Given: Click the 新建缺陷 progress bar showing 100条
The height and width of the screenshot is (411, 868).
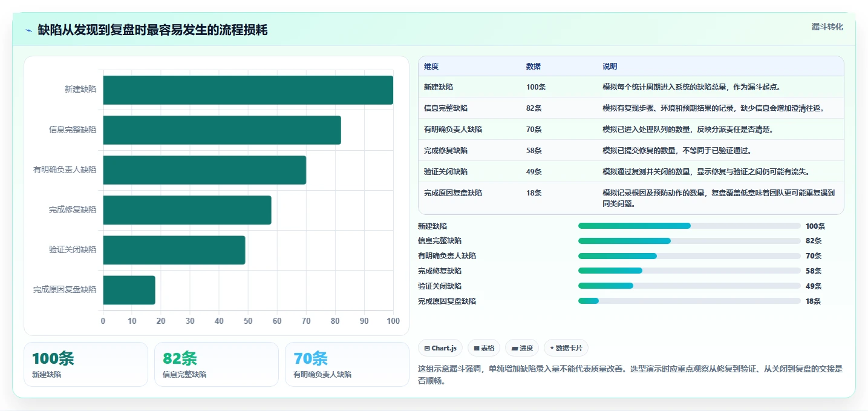Looking at the screenshot, I should (x=690, y=226).
